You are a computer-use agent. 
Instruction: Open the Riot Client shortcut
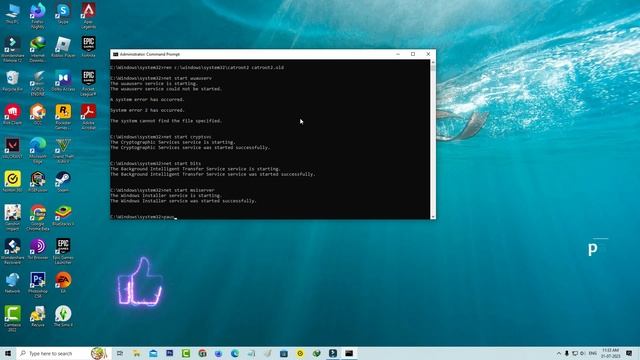[12, 114]
